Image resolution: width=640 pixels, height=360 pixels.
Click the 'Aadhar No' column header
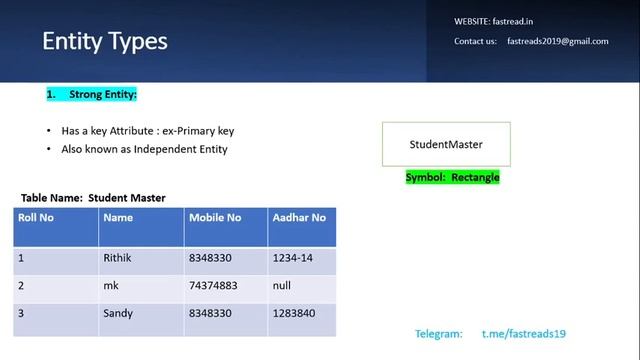point(302,227)
